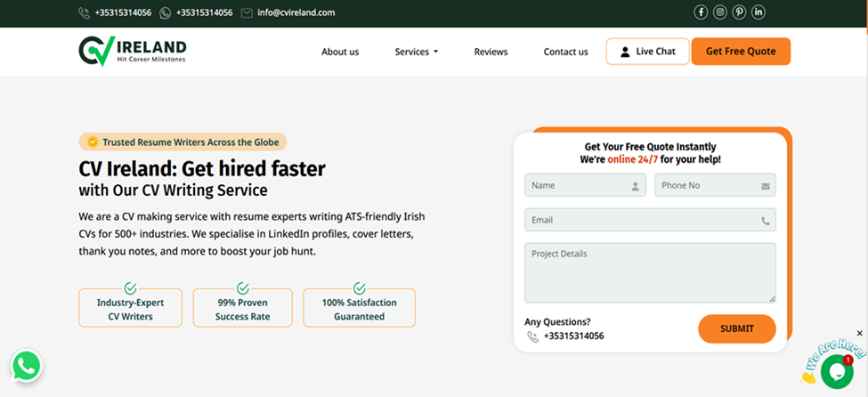868x397 pixels.
Task: Start a Live Chat session
Action: 647,52
